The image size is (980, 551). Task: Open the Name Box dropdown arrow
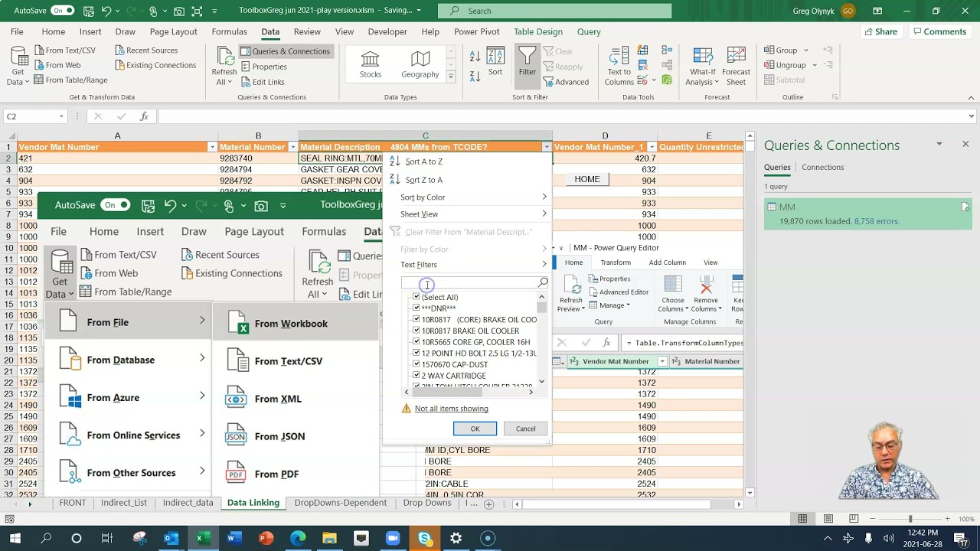61,116
